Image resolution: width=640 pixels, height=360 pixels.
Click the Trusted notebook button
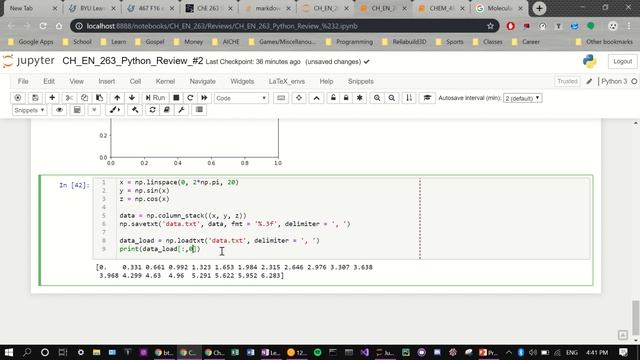(x=567, y=81)
